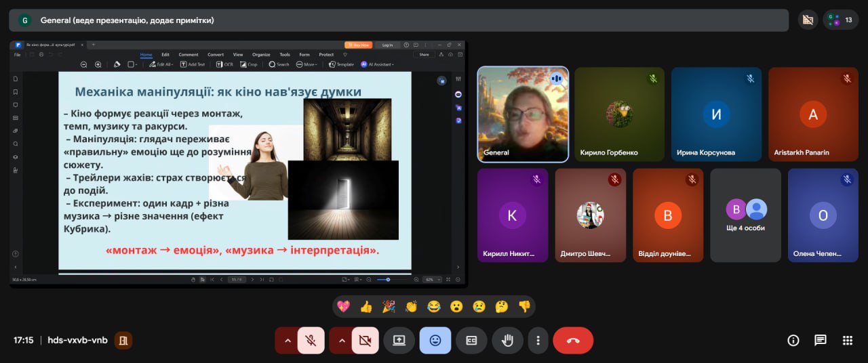Expand video settings chevron beside camera

(341, 341)
